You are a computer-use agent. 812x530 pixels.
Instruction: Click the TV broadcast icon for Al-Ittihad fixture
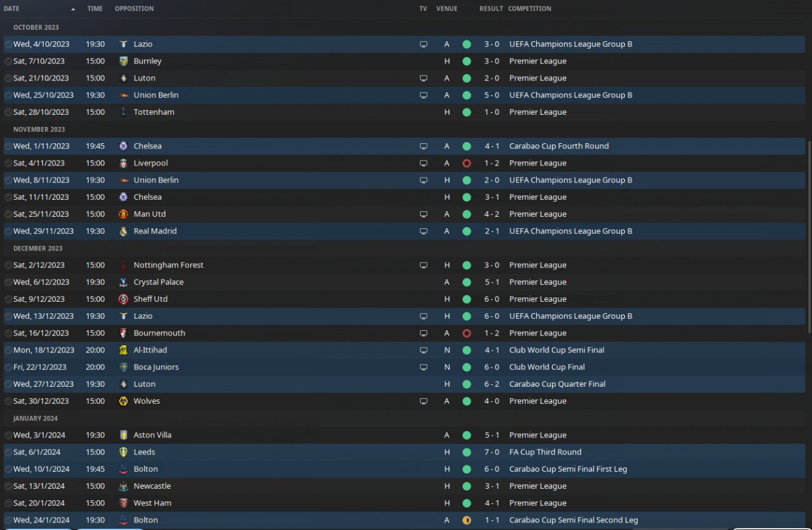coord(423,350)
